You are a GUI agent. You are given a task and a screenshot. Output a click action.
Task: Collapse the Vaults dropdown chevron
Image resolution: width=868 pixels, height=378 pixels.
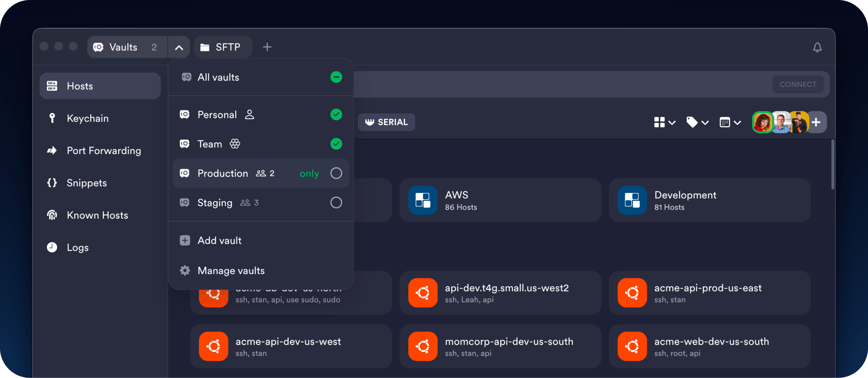[x=179, y=47]
